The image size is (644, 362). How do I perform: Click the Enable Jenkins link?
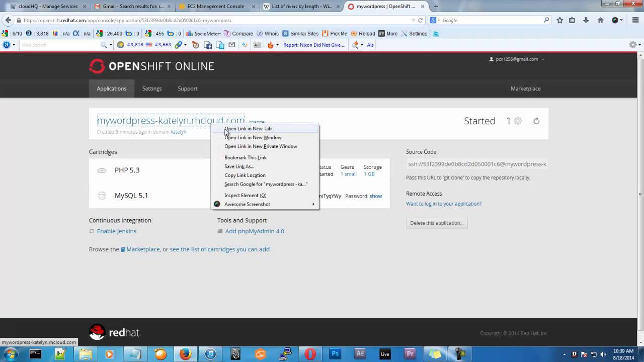pyautogui.click(x=117, y=231)
